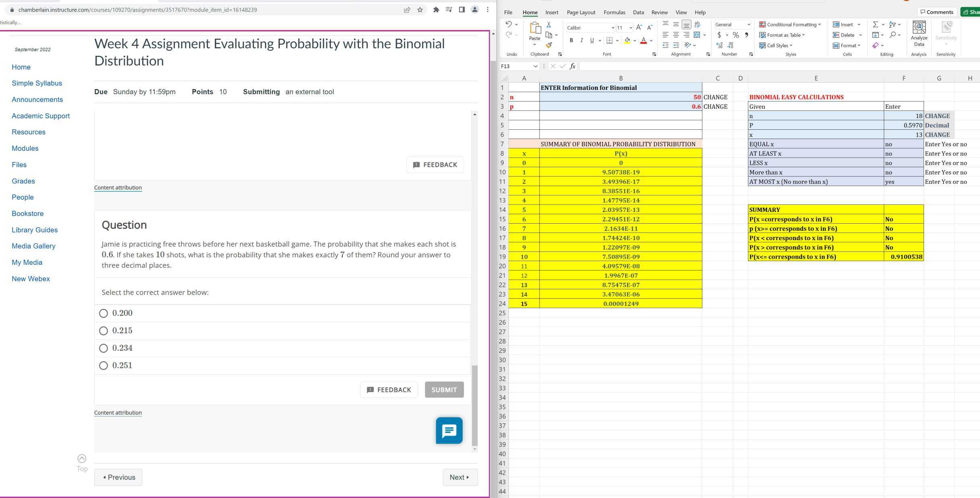
Task: Open the font name Calibri dropdown
Action: [612, 28]
